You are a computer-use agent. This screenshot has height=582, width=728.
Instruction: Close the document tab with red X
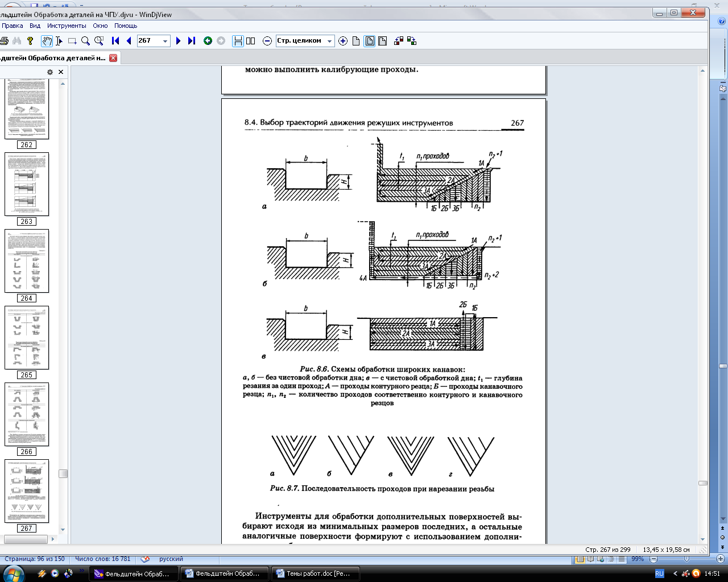click(113, 58)
